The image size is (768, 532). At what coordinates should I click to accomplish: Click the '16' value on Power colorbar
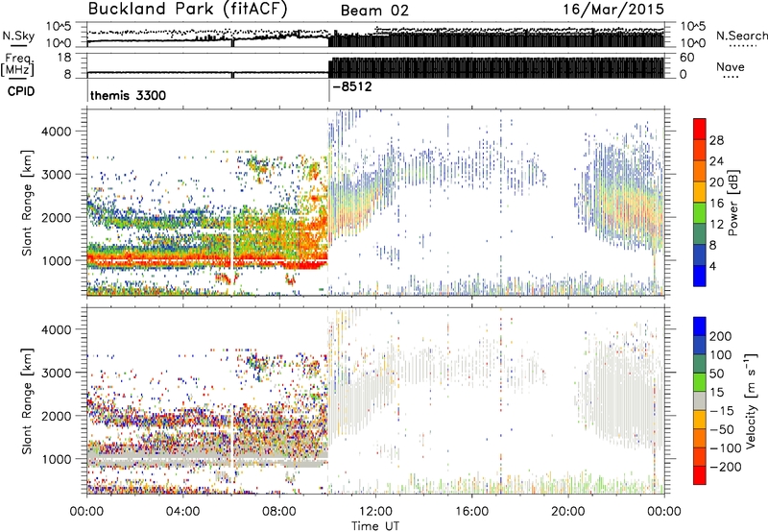coord(716,204)
